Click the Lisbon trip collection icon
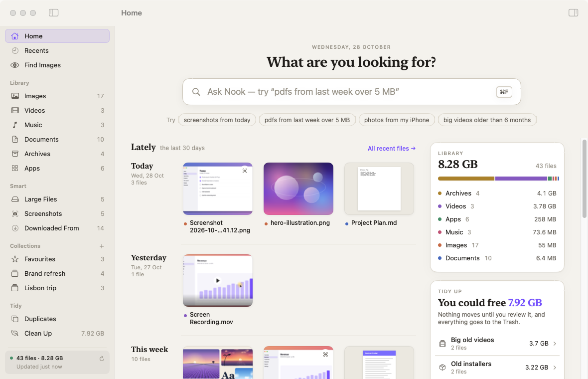Viewport: 588px width, 379px height. (15, 288)
